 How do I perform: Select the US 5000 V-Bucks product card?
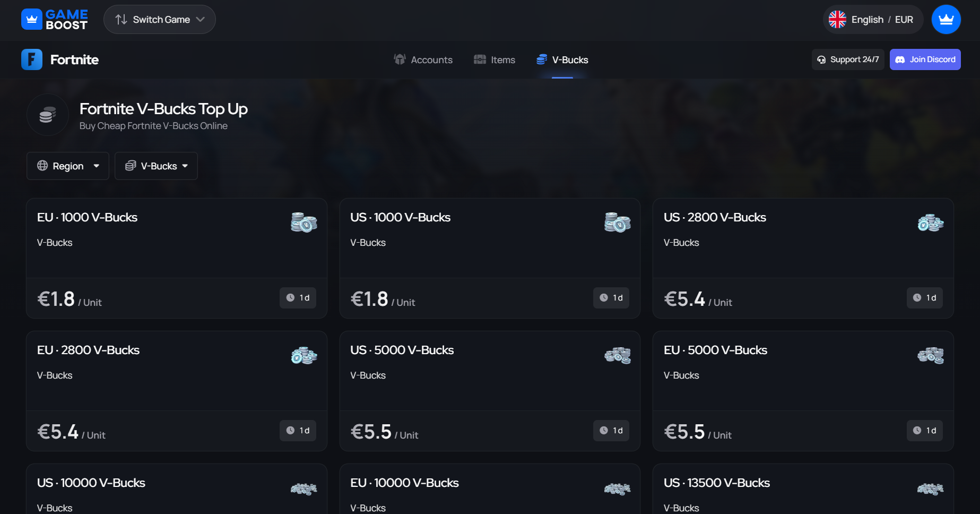(489, 391)
